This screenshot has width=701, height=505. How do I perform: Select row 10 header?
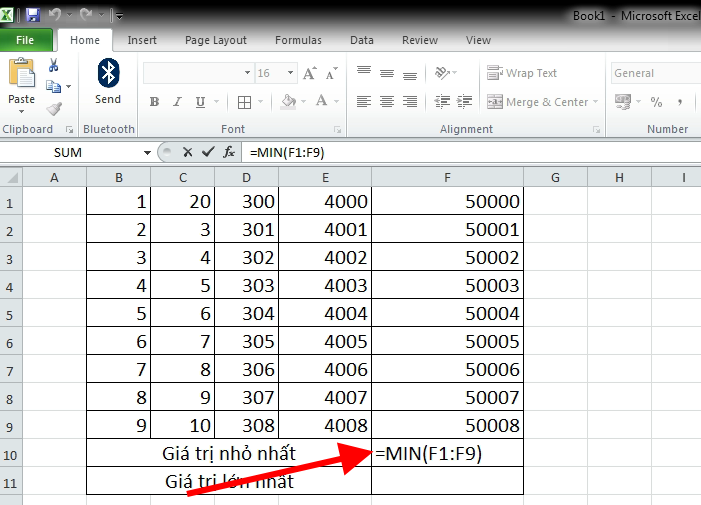pos(11,455)
